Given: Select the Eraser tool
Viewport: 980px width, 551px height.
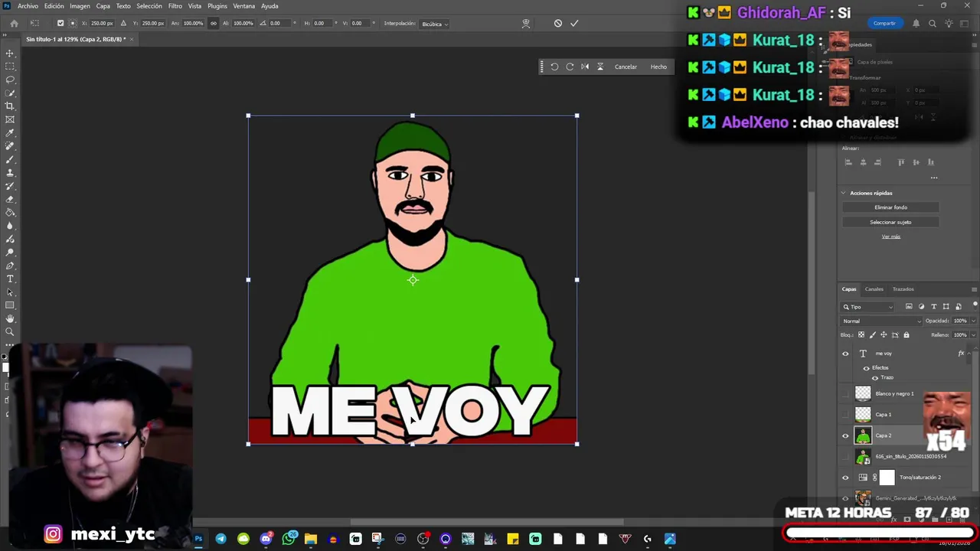Looking at the screenshot, I should pyautogui.click(x=10, y=199).
